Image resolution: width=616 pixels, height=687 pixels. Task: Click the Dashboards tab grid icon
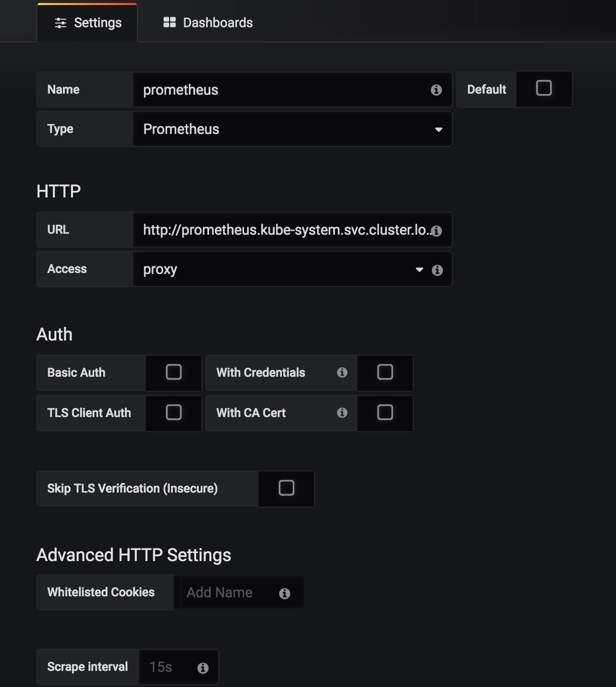point(170,22)
